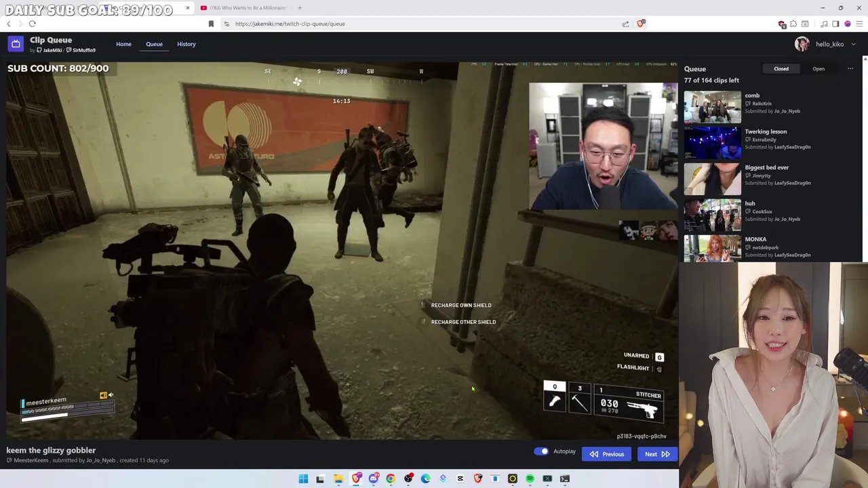Open the SirMuffin9 link

[81, 50]
